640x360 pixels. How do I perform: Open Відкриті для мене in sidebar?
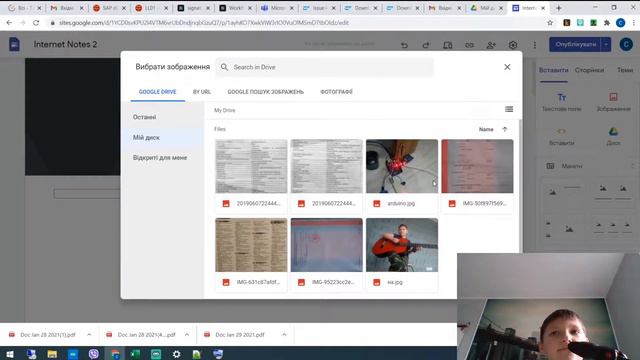160,158
